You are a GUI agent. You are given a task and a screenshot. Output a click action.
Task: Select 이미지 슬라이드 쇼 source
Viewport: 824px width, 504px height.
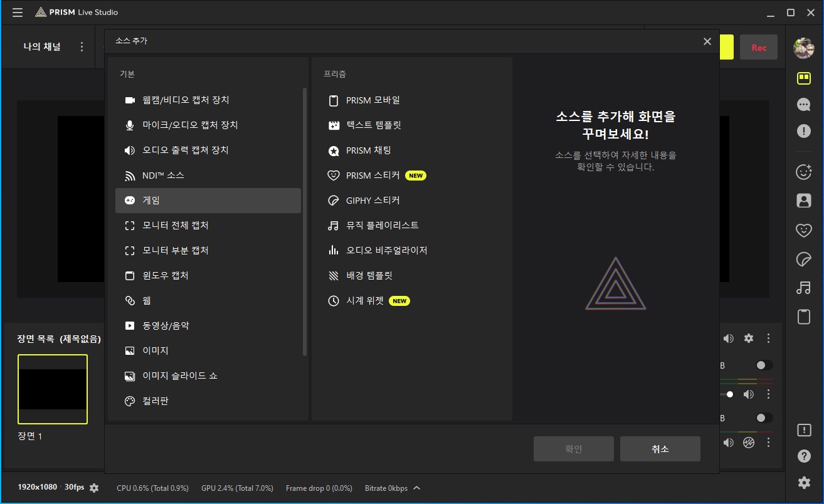(x=208, y=376)
